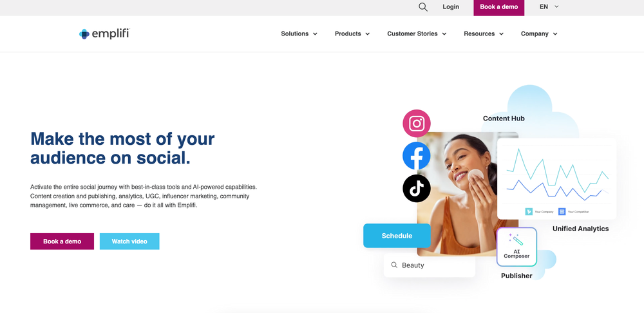Click the Emplifi logo
Viewport: 644px width, 313px height.
(x=104, y=33)
